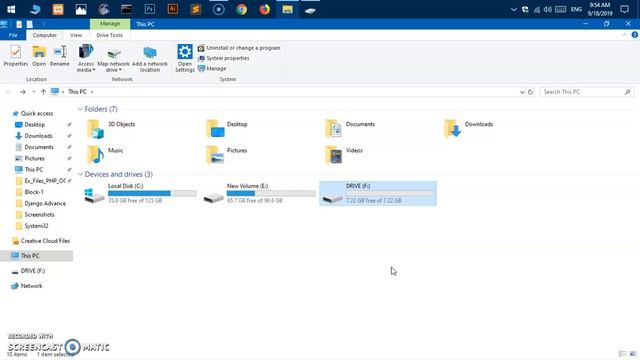
Task: Open Illustrator from the taskbar
Action: coord(173,9)
